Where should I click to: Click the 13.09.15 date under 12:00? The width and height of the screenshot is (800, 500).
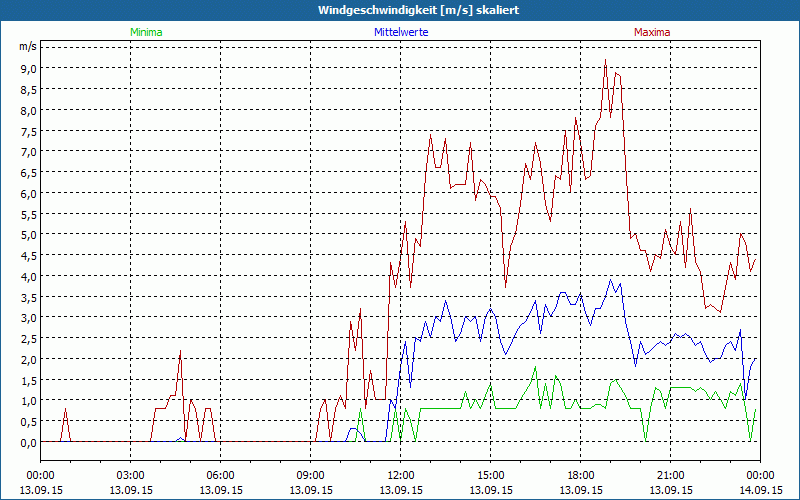401,490
